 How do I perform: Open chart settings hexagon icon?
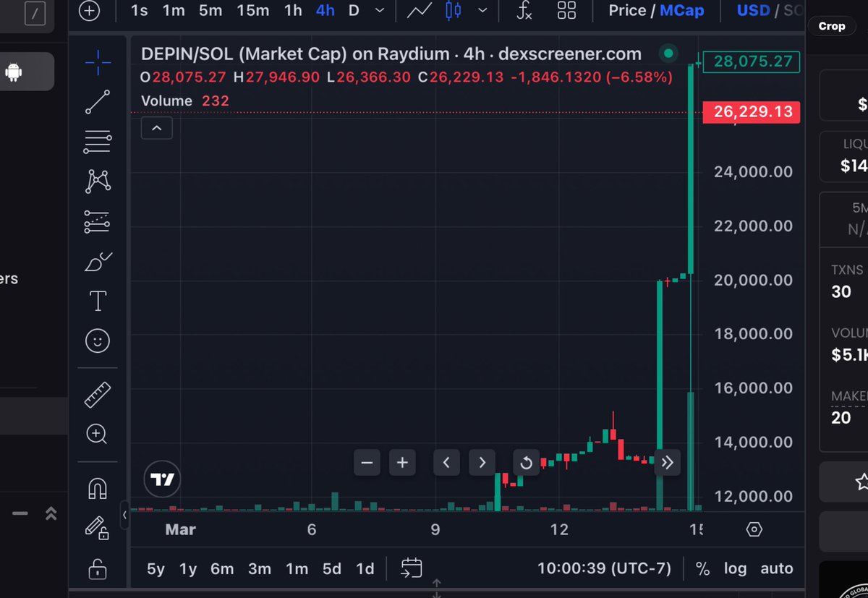click(754, 529)
